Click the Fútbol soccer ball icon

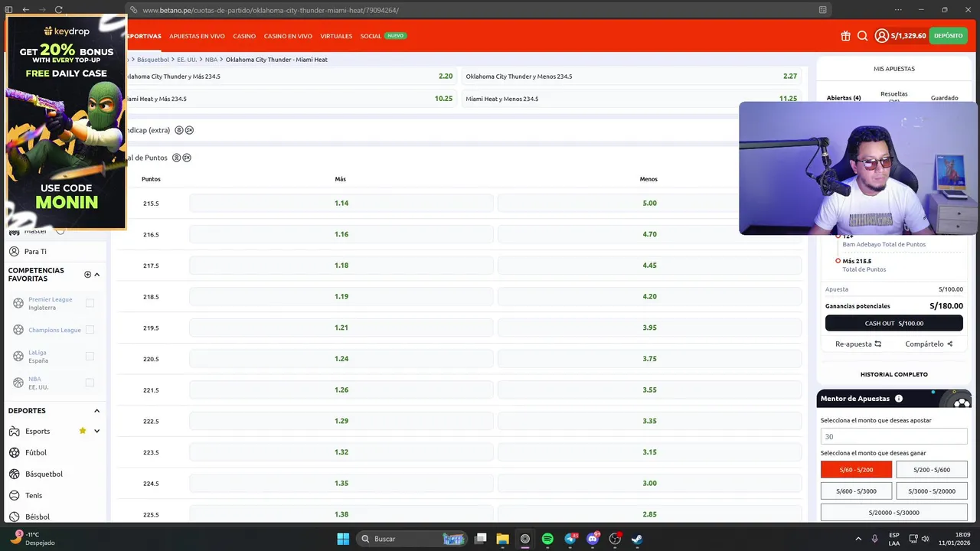tap(14, 452)
